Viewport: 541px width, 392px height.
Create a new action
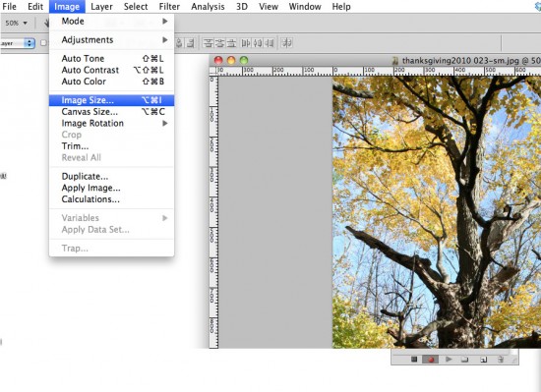[x=483, y=360]
